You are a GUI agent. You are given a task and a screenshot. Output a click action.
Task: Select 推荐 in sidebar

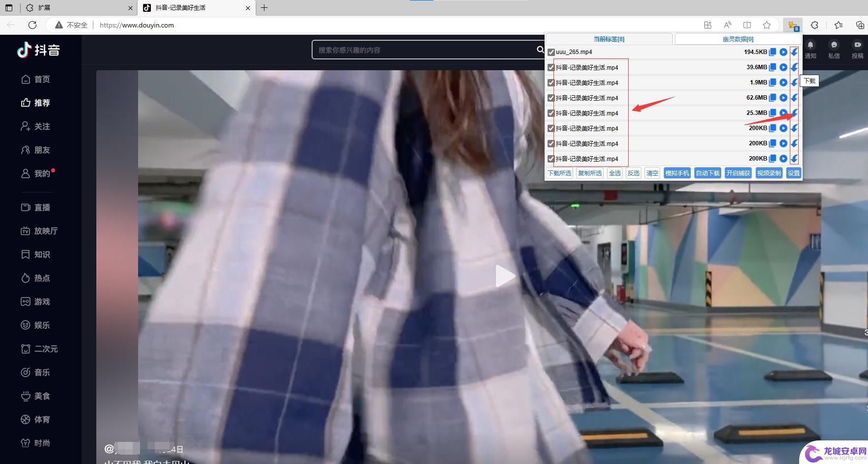click(35, 103)
